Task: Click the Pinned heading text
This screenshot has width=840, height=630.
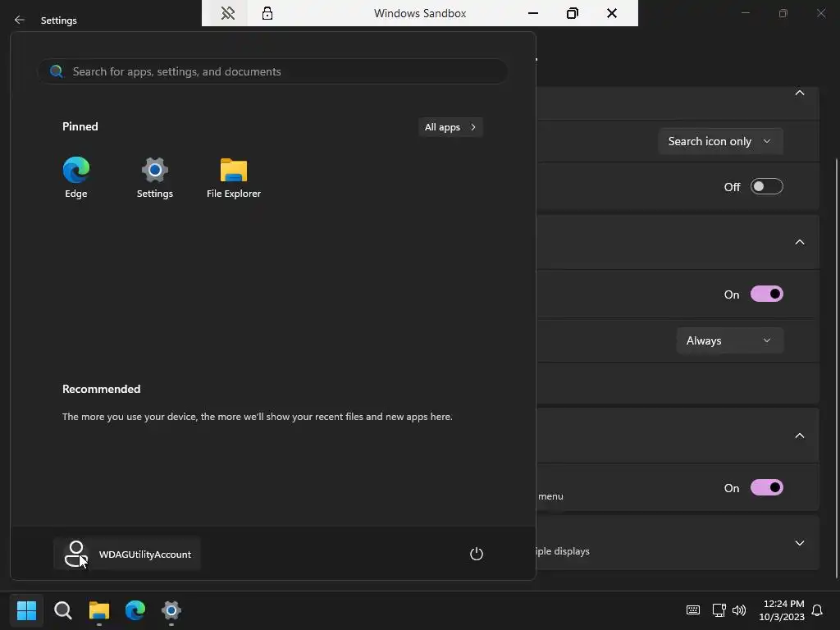Action: click(x=80, y=126)
